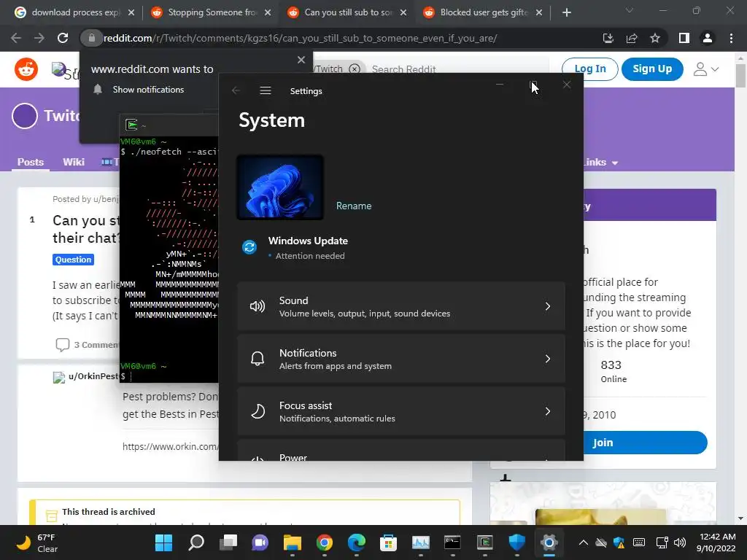Open Chrome profile avatar menu

(708, 38)
